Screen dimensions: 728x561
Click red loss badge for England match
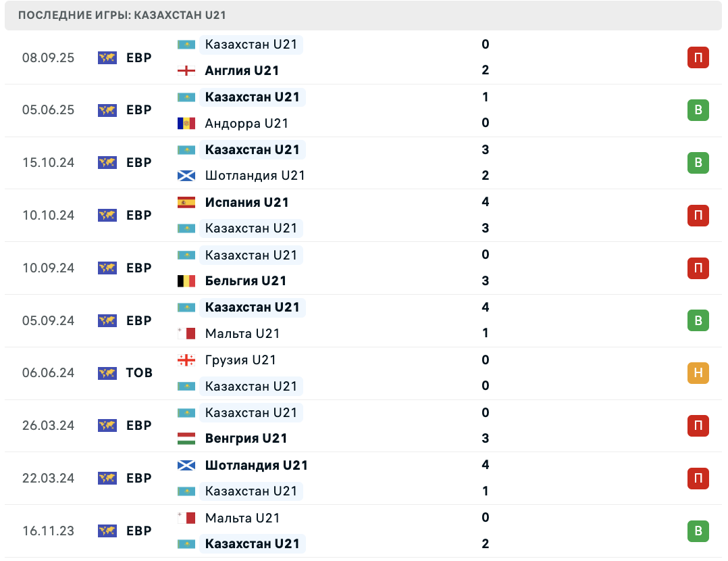click(698, 57)
